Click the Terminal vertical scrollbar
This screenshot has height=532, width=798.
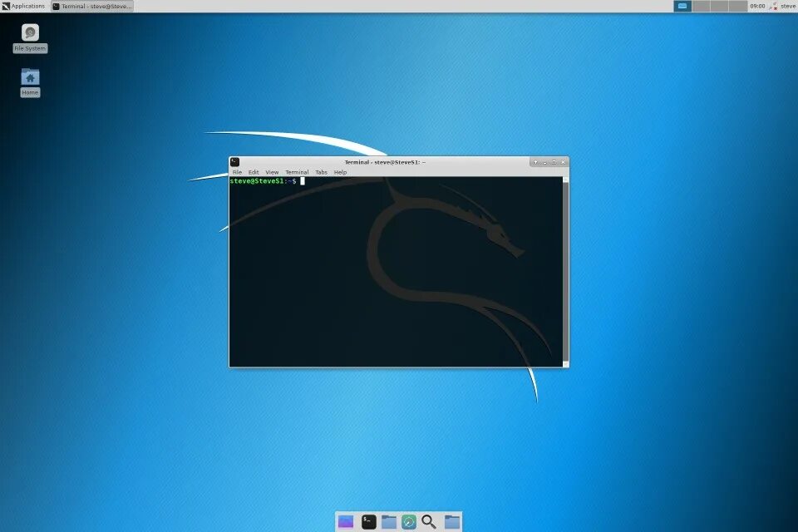coord(565,271)
